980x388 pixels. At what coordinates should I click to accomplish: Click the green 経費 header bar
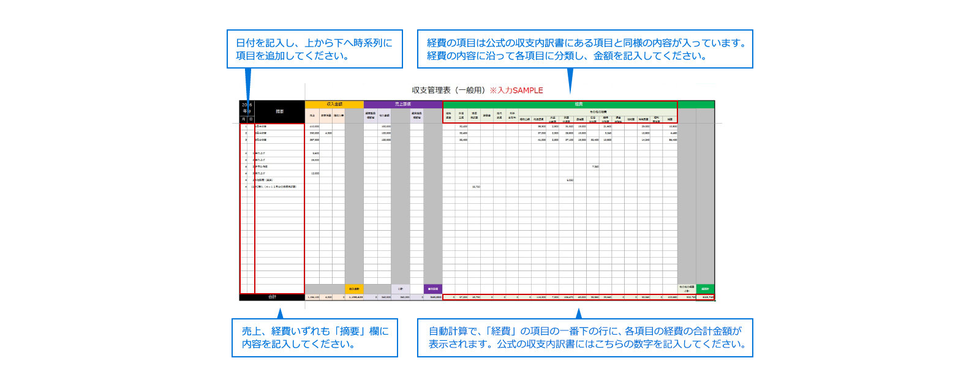click(578, 104)
